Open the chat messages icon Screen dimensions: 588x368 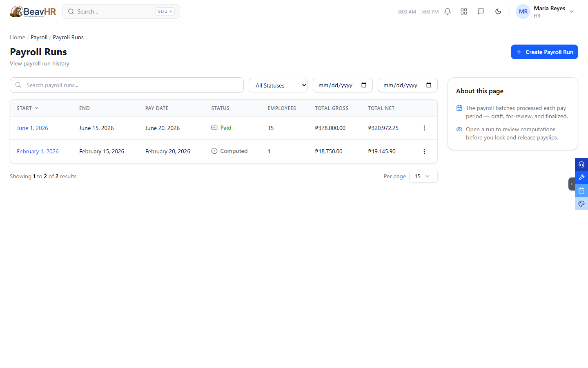(x=481, y=11)
